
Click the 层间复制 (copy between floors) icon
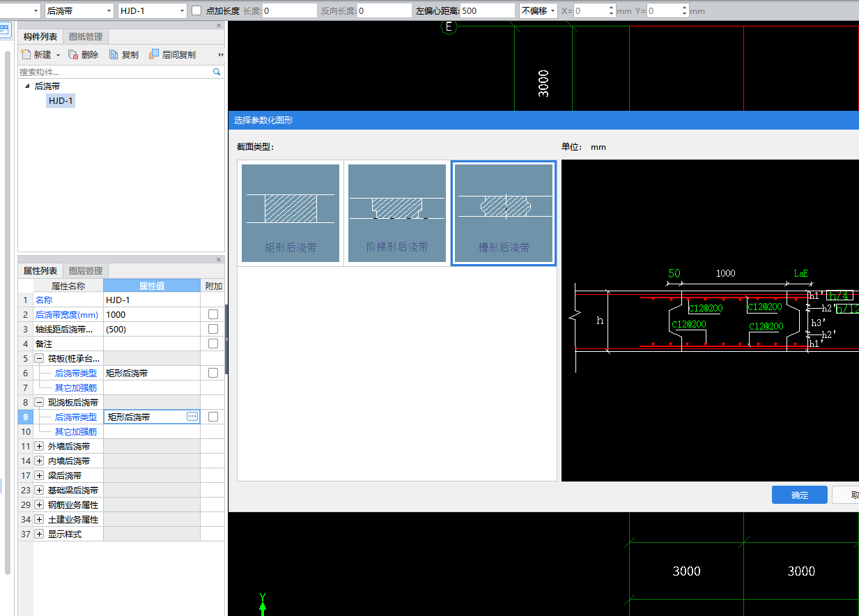click(155, 54)
